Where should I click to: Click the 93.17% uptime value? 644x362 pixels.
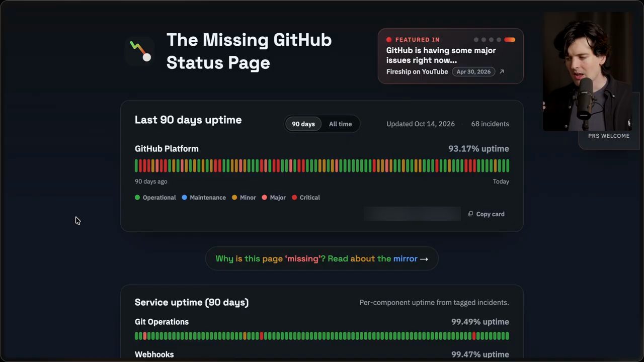(478, 149)
